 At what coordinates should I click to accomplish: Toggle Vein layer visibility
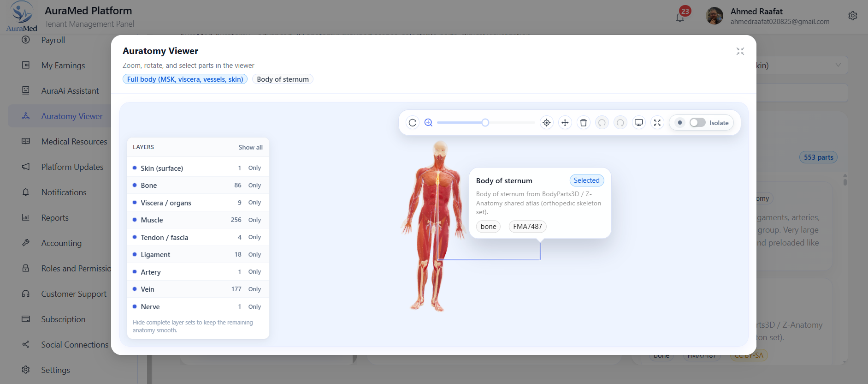pyautogui.click(x=135, y=289)
